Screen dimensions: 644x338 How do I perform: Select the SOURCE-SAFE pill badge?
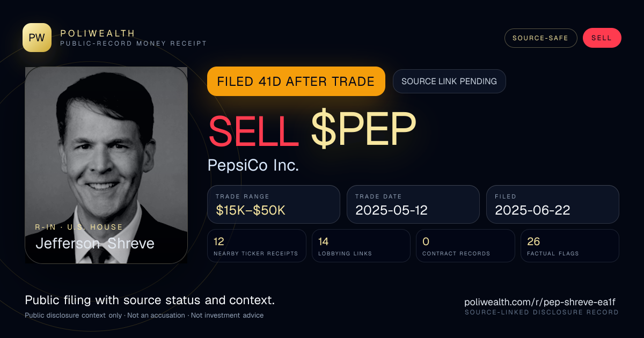(540, 38)
